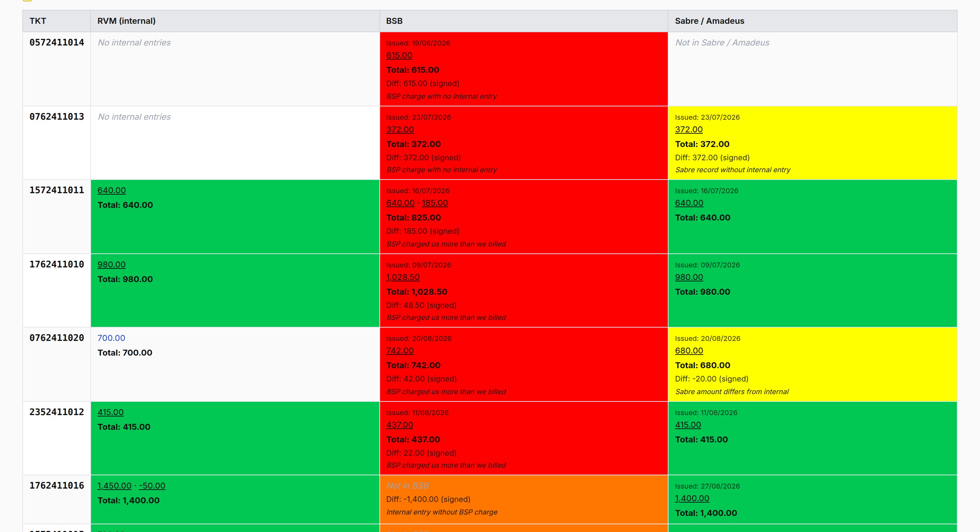
Task: Click the RVM (internal) column header
Action: click(x=235, y=21)
